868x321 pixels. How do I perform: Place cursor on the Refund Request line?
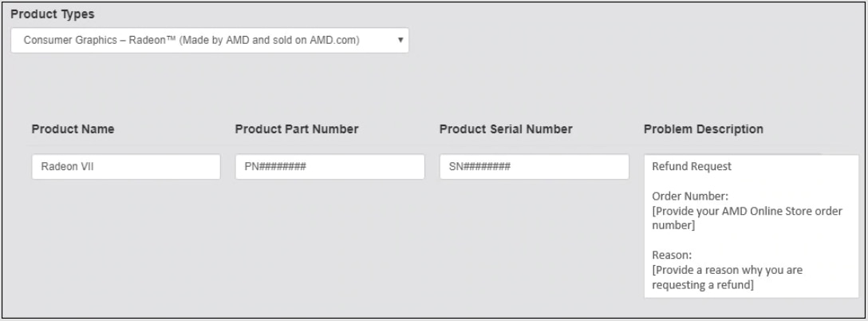[692, 166]
